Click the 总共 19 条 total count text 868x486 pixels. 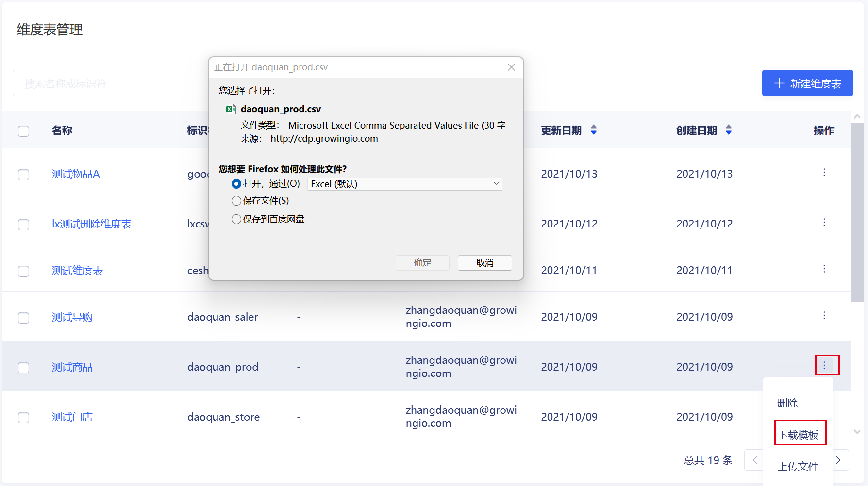708,460
